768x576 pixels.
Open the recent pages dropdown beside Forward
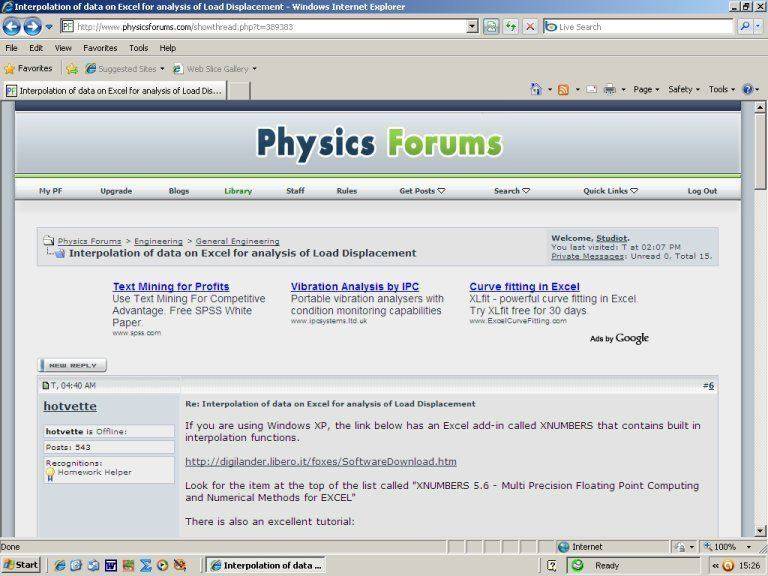point(49,27)
